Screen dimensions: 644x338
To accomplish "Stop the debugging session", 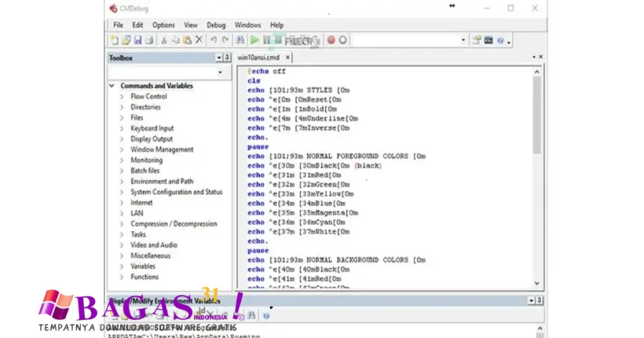I will point(278,40).
